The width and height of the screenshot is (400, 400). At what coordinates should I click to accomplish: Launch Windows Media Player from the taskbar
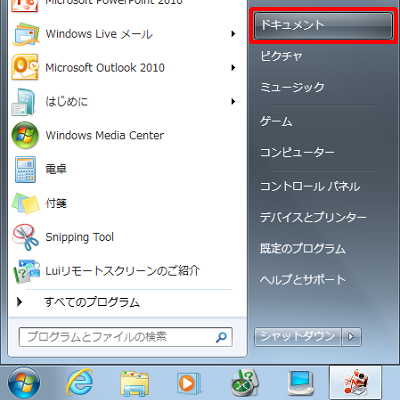click(188, 383)
